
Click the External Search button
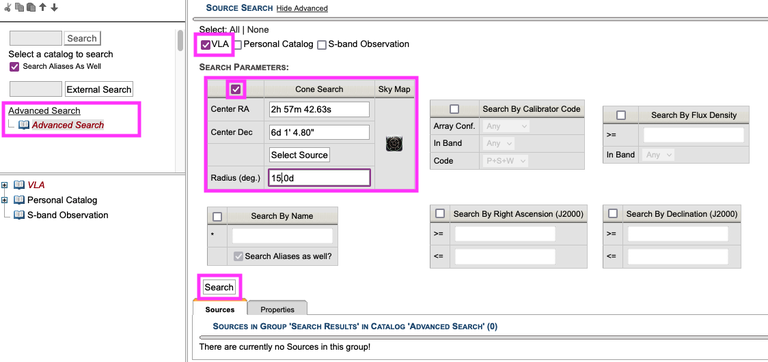pos(99,90)
